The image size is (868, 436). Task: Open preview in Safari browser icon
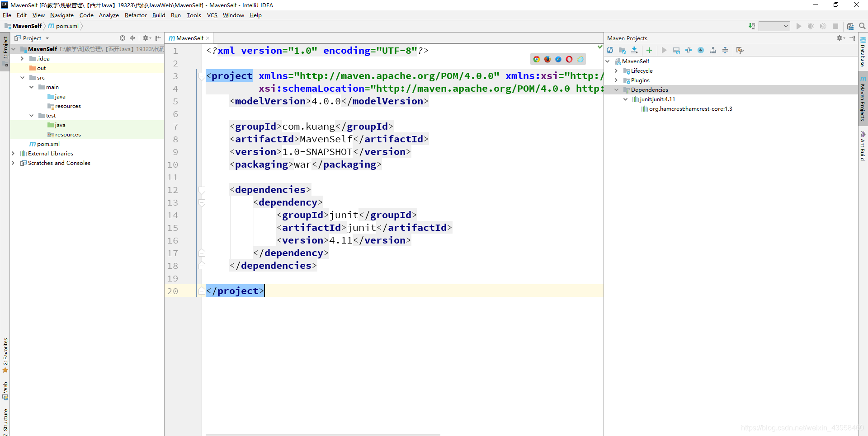[558, 59]
